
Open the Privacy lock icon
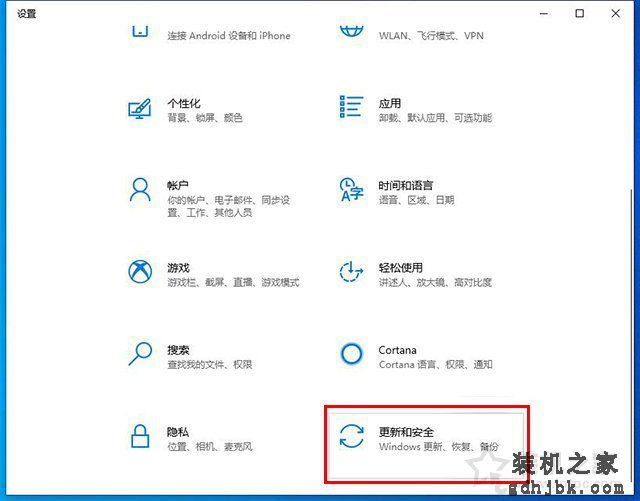[x=140, y=436]
